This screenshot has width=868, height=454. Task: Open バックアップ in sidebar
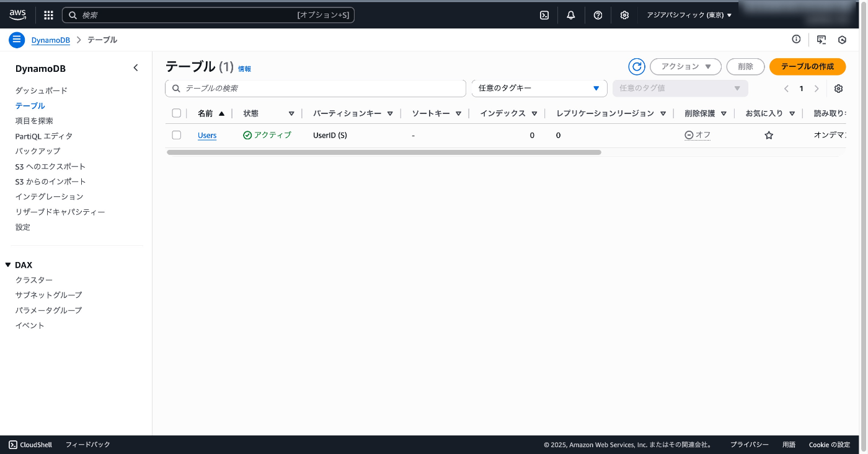pyautogui.click(x=38, y=151)
